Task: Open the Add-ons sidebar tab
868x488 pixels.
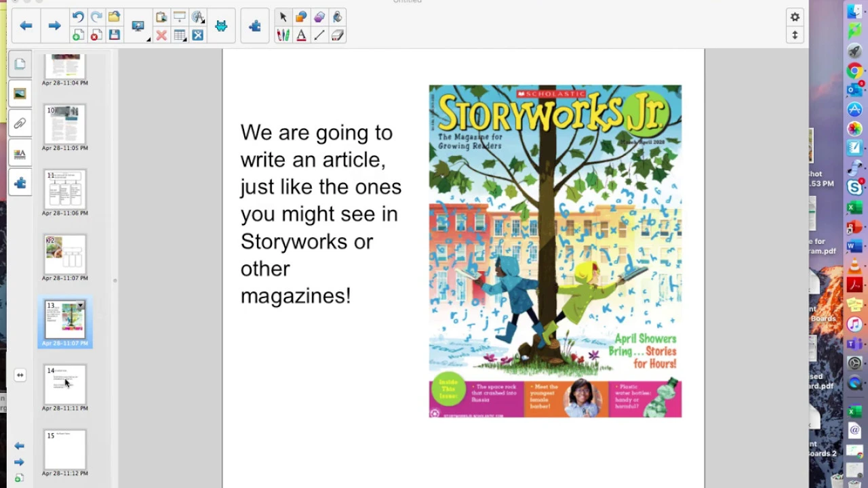Action: coord(20,183)
